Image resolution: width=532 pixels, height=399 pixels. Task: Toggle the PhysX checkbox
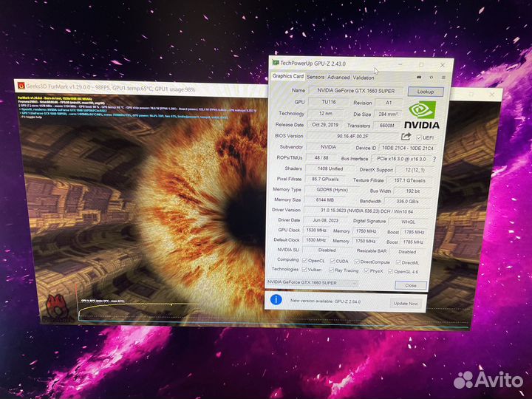pos(366,270)
